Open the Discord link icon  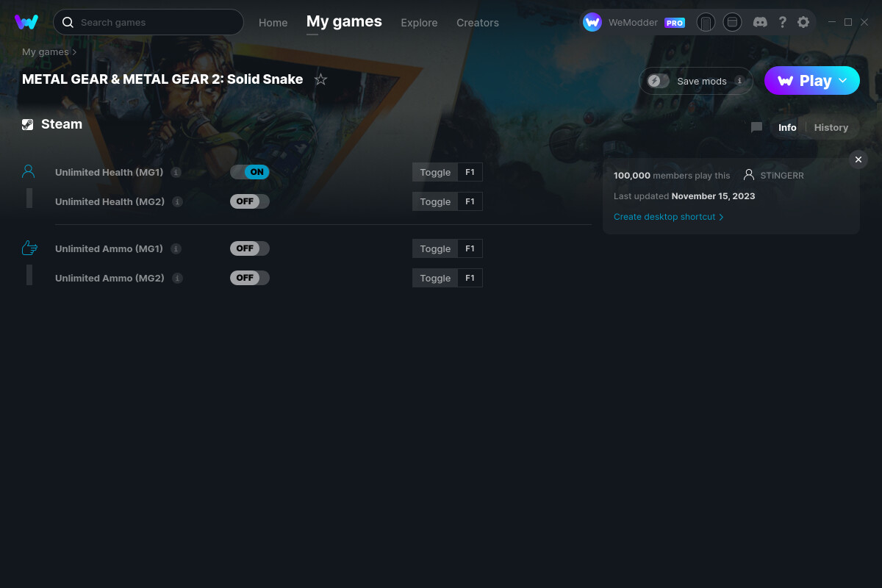(x=761, y=22)
